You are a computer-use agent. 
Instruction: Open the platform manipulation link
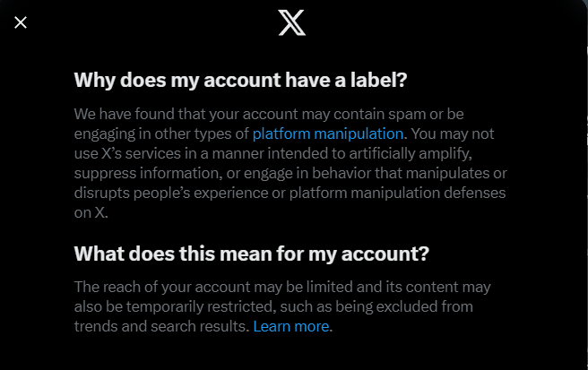pos(328,133)
